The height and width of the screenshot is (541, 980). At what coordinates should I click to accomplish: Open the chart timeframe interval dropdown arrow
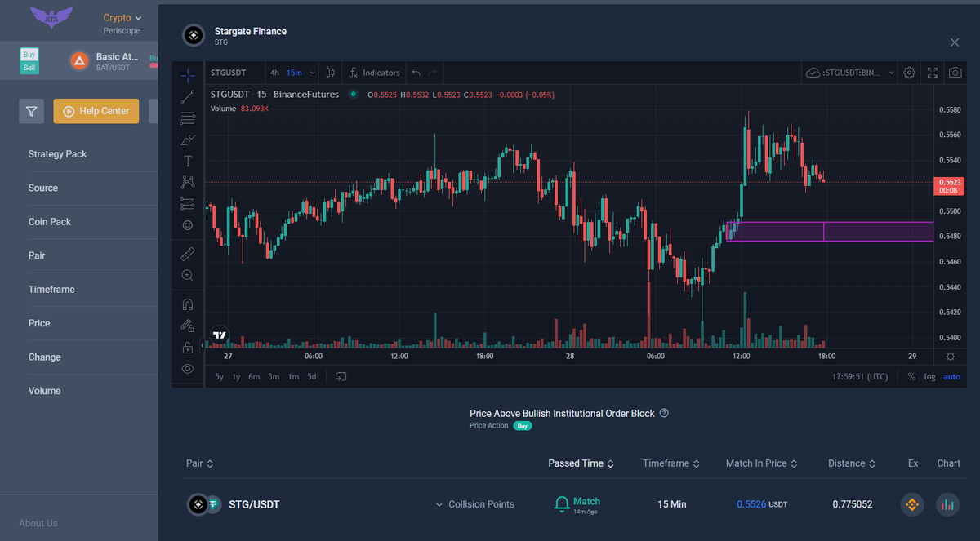pyautogui.click(x=311, y=73)
